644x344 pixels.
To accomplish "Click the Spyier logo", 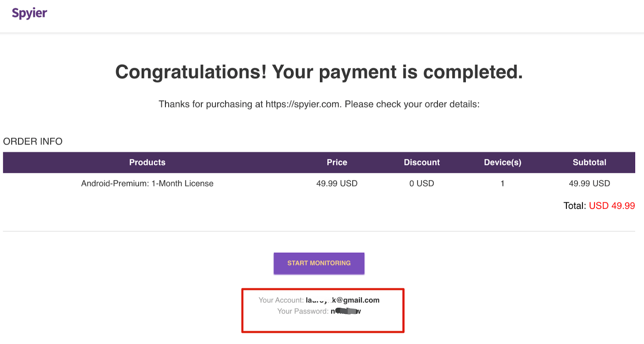I will tap(29, 13).
